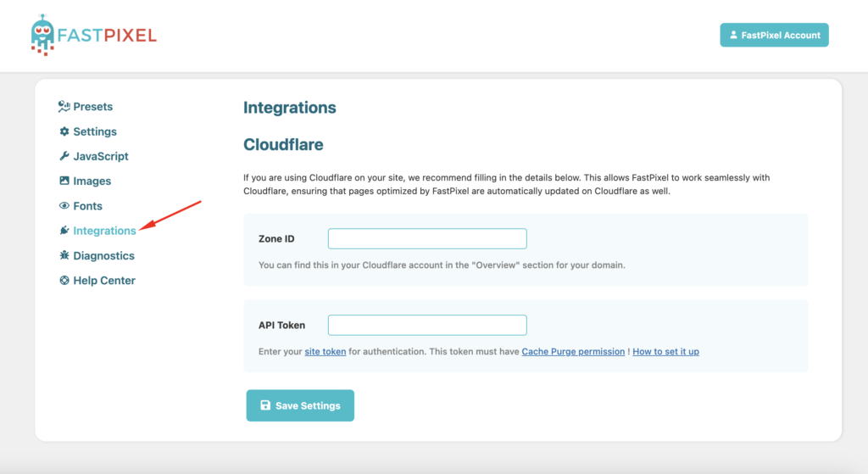Focus the Zone ID input field
Viewport: 868px width, 474px height.
coord(427,238)
